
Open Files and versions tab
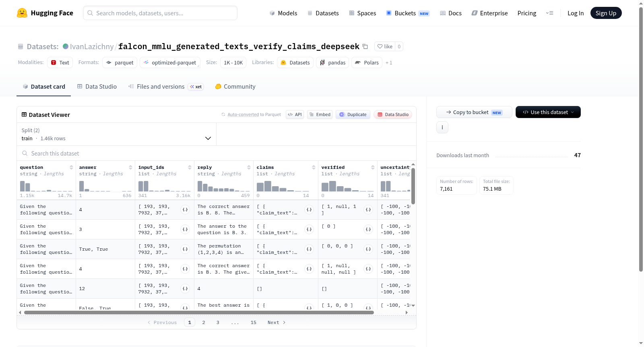click(166, 87)
